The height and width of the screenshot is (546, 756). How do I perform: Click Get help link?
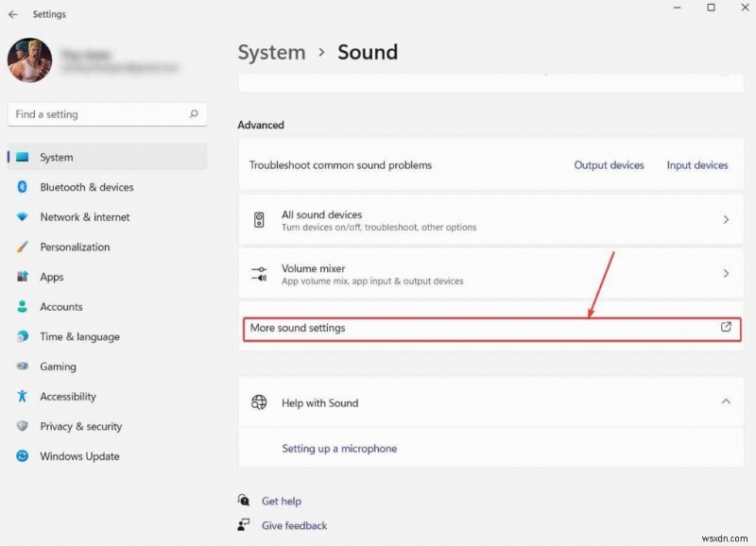pyautogui.click(x=282, y=501)
